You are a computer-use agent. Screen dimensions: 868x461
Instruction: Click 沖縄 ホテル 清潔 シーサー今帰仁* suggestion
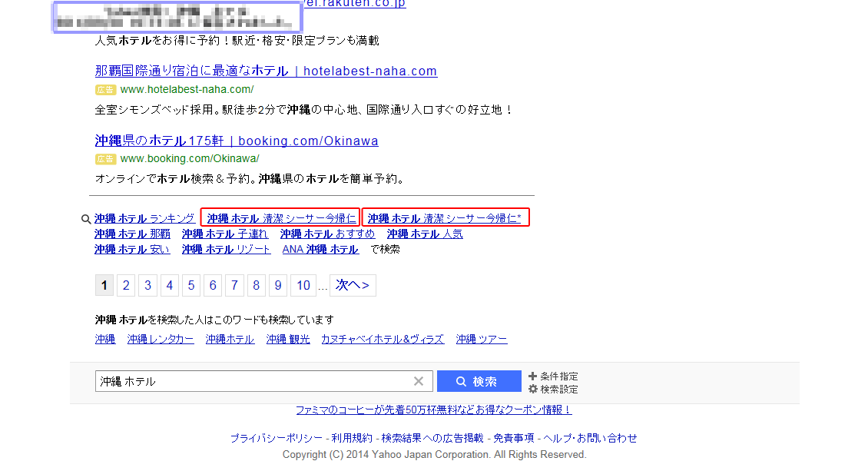tap(445, 219)
